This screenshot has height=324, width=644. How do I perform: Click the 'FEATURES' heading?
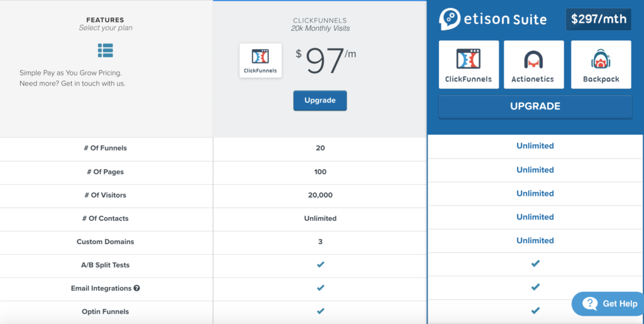tap(105, 20)
